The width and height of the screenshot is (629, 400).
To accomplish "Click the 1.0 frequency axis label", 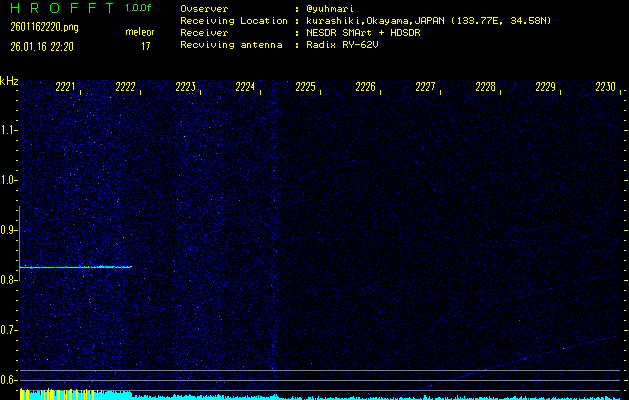I will (x=7, y=180).
